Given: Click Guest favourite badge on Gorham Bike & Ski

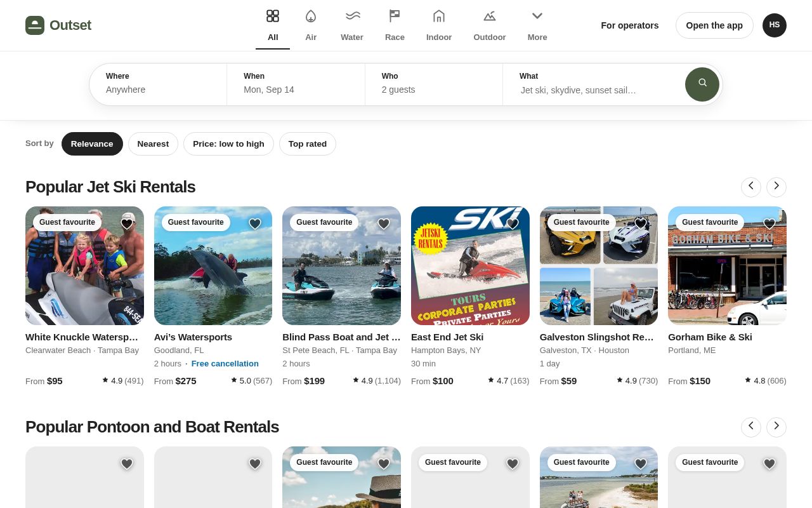Looking at the screenshot, I should pos(710,222).
